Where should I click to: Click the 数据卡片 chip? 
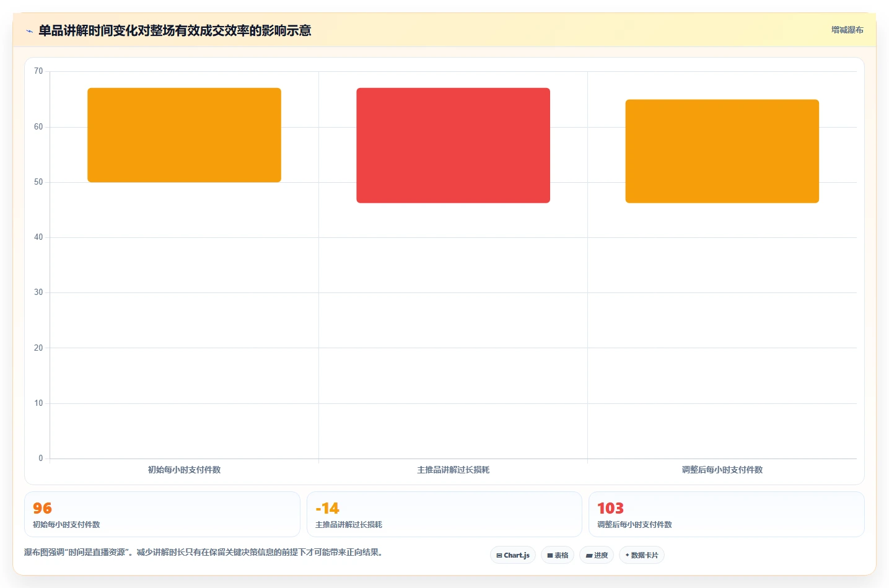[642, 555]
